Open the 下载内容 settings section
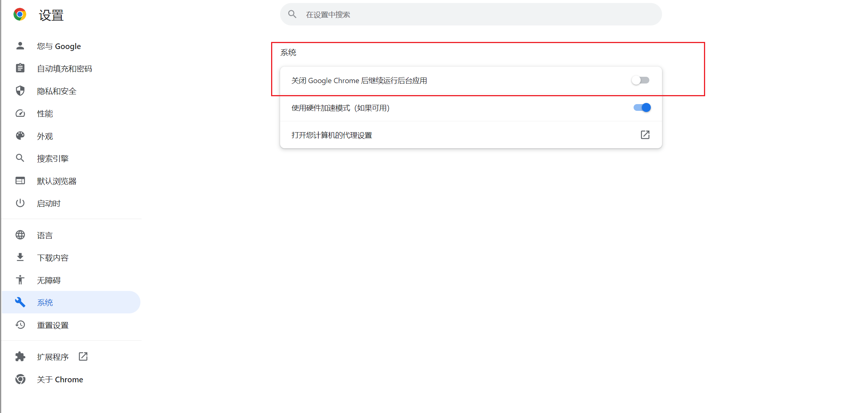Image resolution: width=868 pixels, height=413 pixels. pos(53,258)
